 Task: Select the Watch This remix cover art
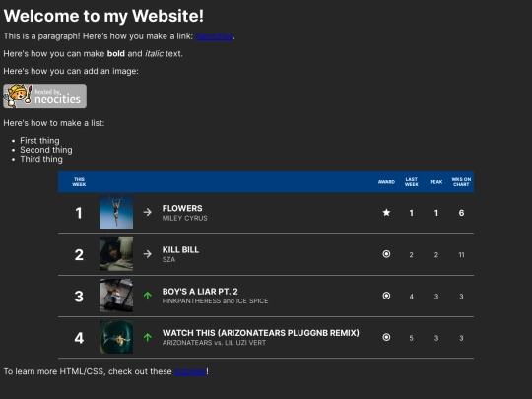116,337
